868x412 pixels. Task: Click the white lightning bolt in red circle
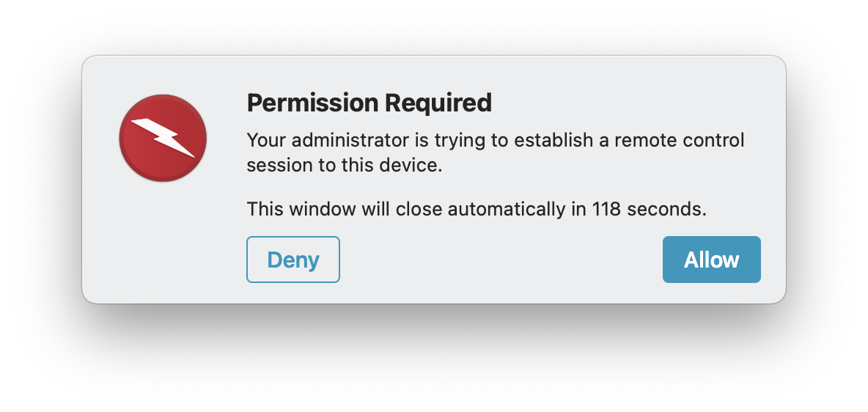coord(163,138)
